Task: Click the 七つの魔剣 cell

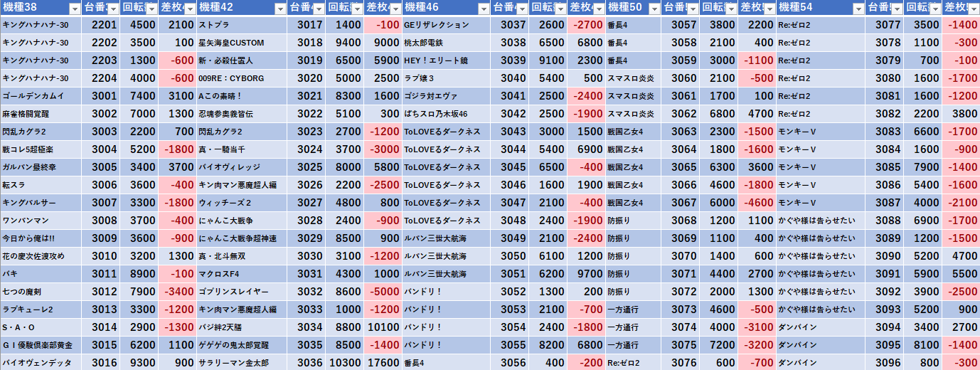Action: pos(41,291)
